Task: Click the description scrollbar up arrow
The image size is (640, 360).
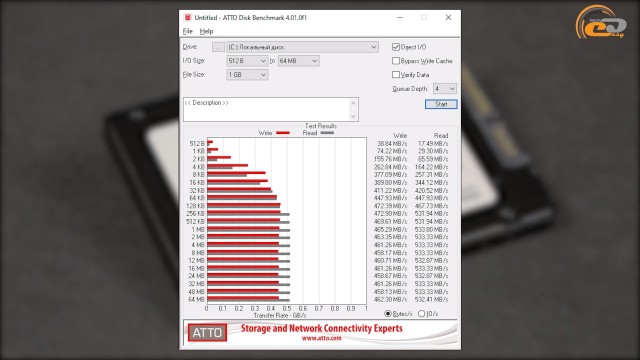Action: click(353, 103)
